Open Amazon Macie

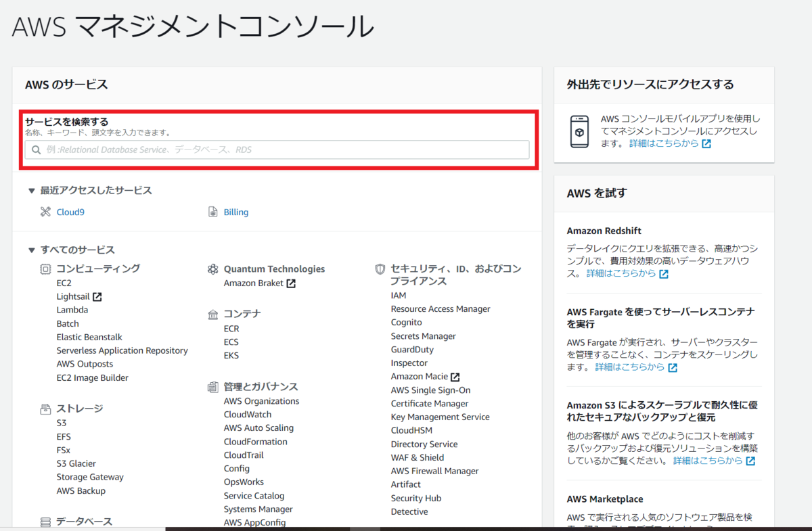420,376
